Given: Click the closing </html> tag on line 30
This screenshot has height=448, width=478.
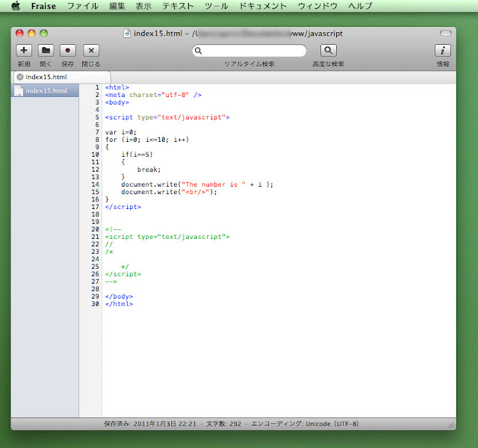Looking at the screenshot, I should tap(119, 304).
